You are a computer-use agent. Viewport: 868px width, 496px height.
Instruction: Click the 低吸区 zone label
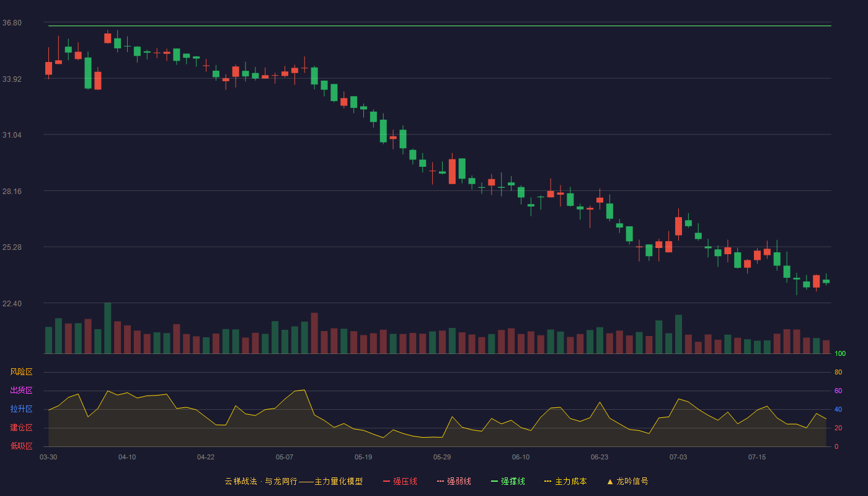(x=21, y=446)
